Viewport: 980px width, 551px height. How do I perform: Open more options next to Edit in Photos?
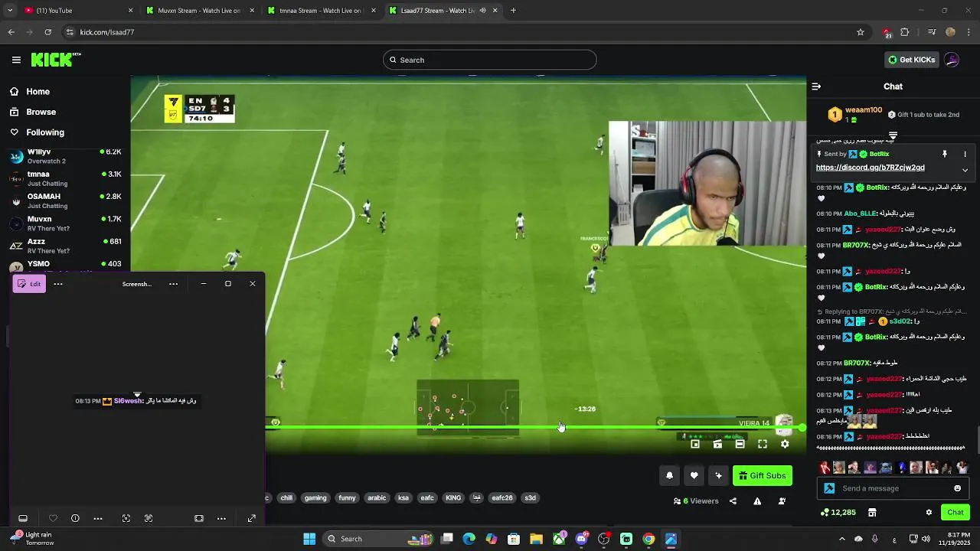click(58, 284)
